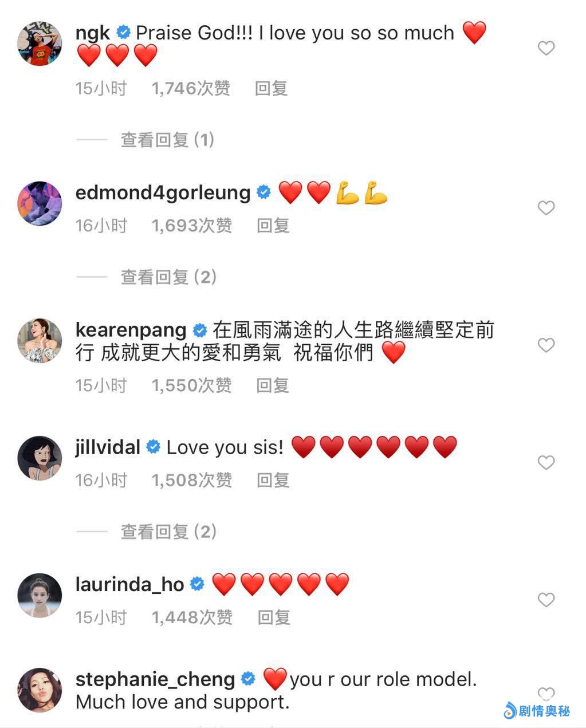Image resolution: width=586 pixels, height=728 pixels.
Task: Expand 查看回复 (1) under ngk's comment
Action: 167,140
